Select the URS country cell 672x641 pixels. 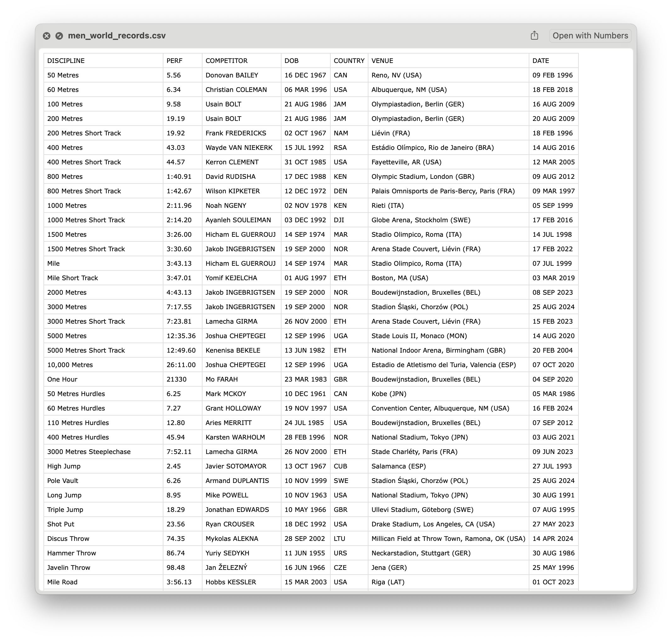349,553
